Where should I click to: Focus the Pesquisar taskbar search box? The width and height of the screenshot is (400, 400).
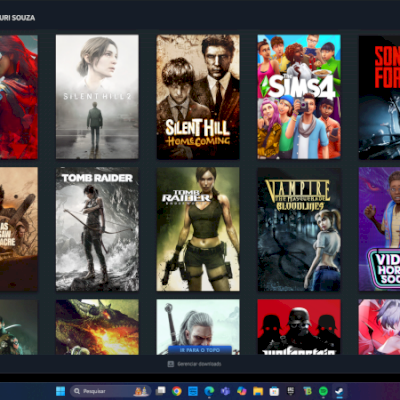[x=110, y=391]
